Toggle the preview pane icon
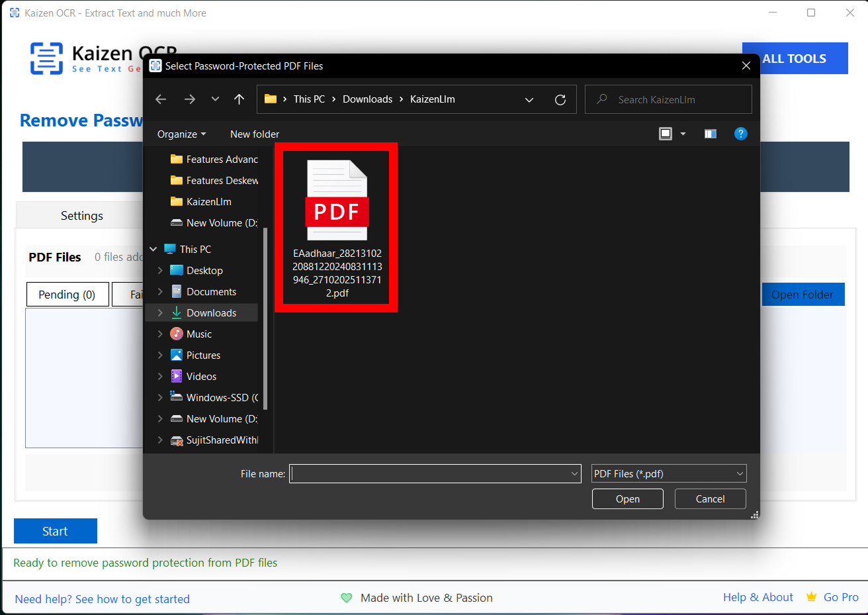Image resolution: width=868 pixels, height=615 pixels. tap(710, 134)
